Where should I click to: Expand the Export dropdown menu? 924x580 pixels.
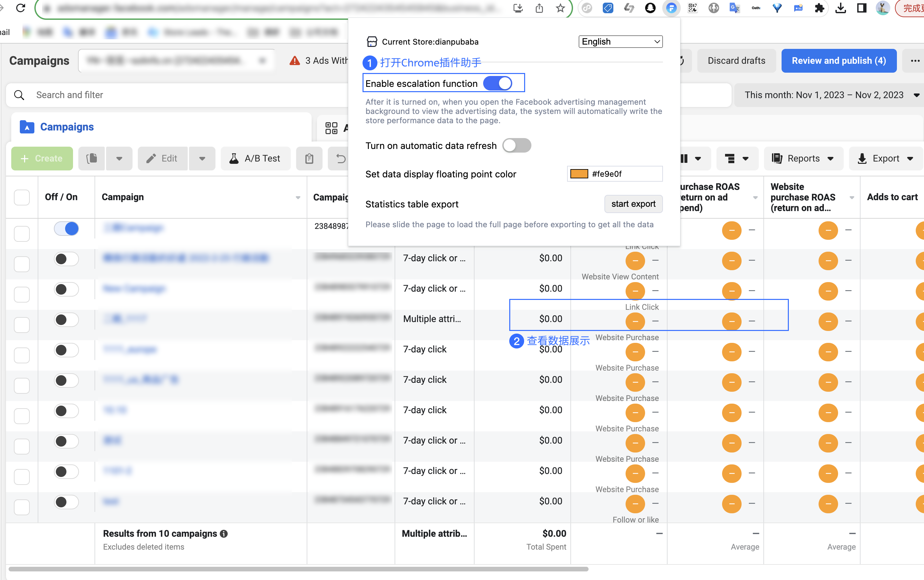[886, 159]
